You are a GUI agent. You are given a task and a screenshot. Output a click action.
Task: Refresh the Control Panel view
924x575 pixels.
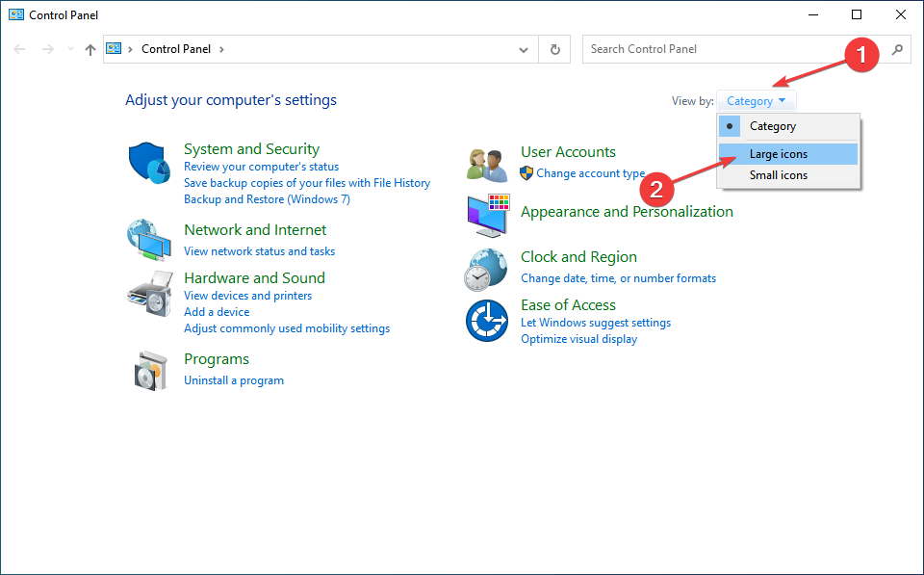pos(555,49)
